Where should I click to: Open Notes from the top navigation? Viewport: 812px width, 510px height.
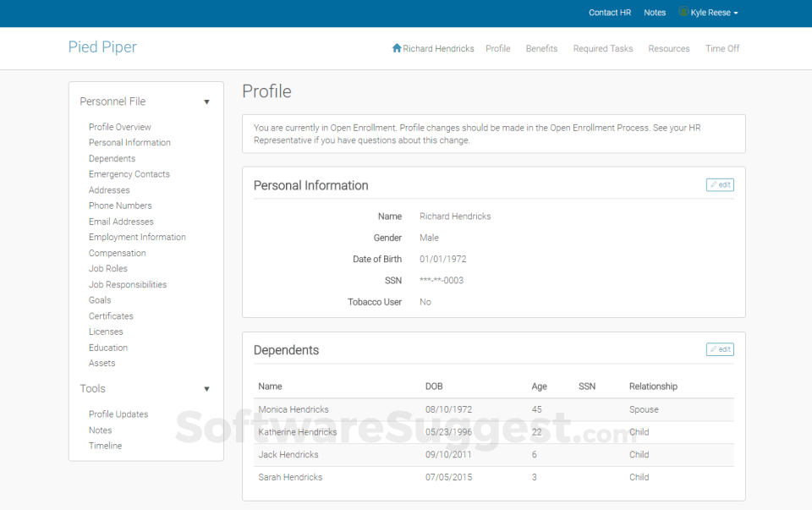[x=654, y=12]
